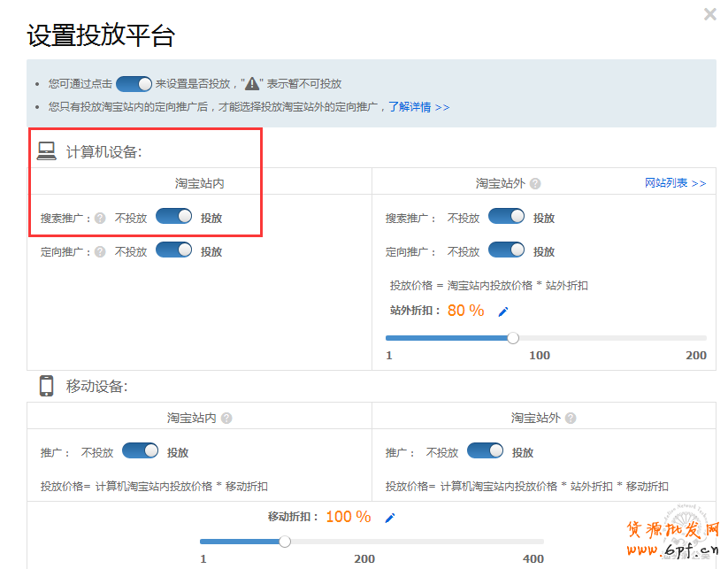
Task: Toggle computer 淘宝站外 定向推广 switch
Action: 506,250
